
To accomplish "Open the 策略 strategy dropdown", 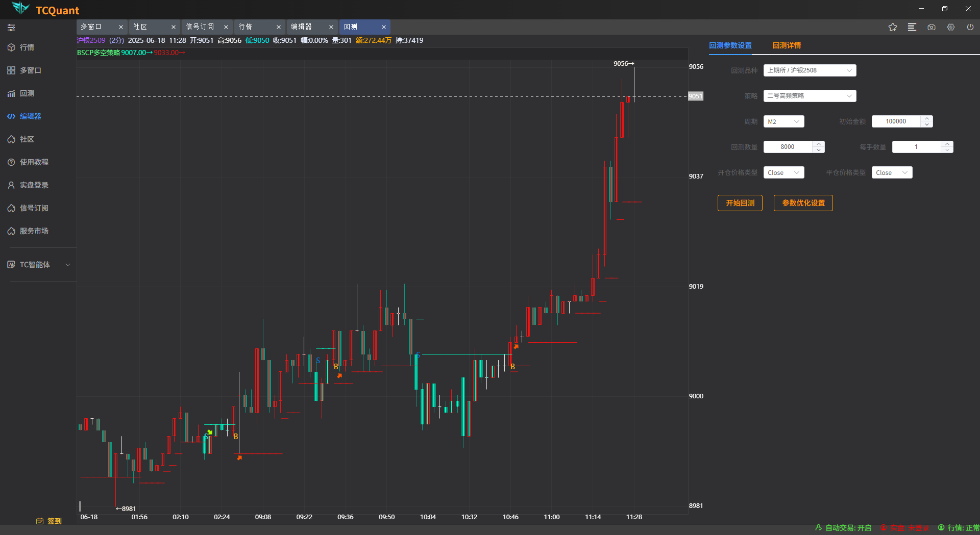I will pyautogui.click(x=810, y=96).
